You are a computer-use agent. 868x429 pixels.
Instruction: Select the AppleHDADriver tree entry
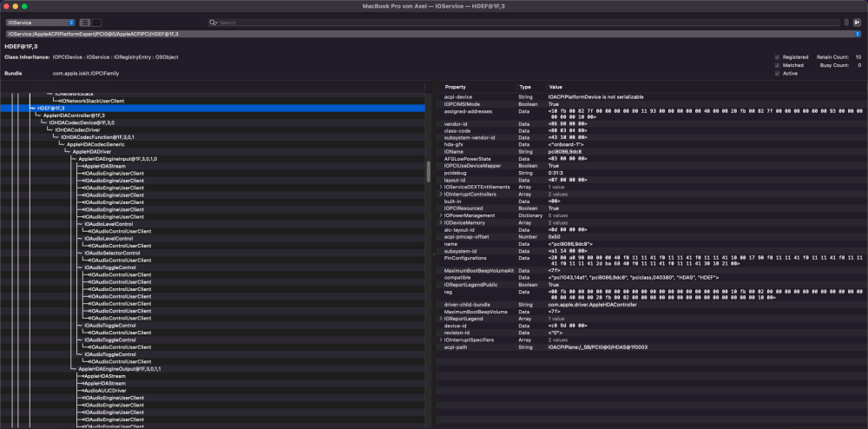pos(91,151)
